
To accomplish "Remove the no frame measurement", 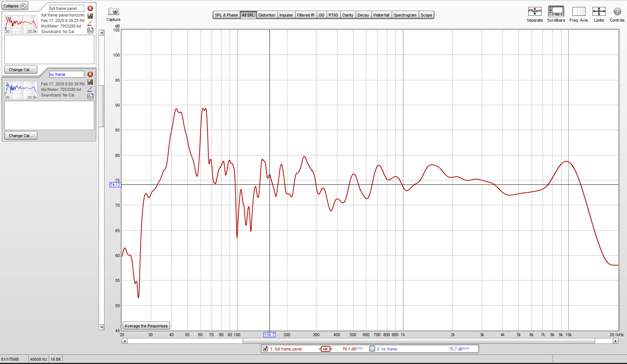I will [x=90, y=74].
